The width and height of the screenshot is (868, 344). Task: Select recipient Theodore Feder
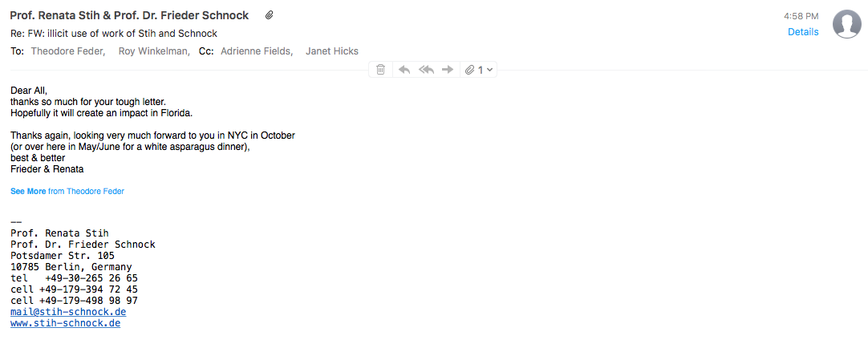click(67, 51)
